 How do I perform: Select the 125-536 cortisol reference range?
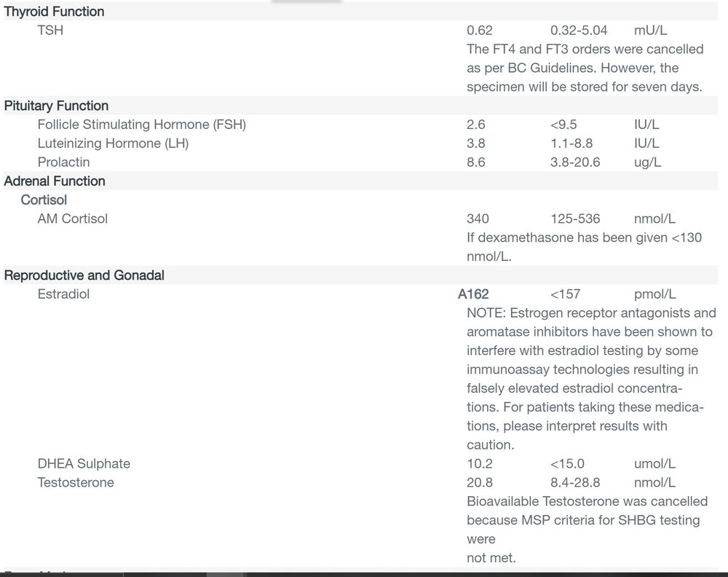coord(575,219)
